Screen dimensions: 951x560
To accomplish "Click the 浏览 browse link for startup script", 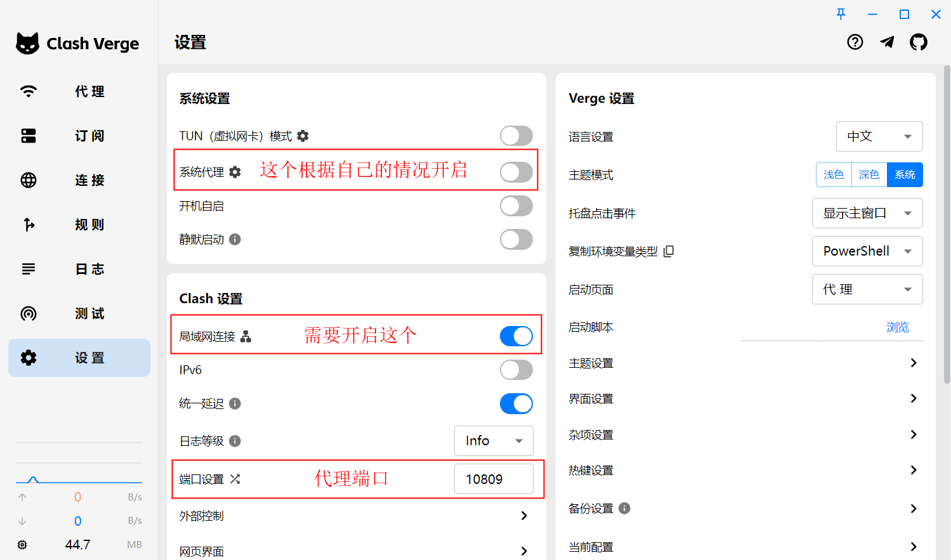I will pos(897,327).
